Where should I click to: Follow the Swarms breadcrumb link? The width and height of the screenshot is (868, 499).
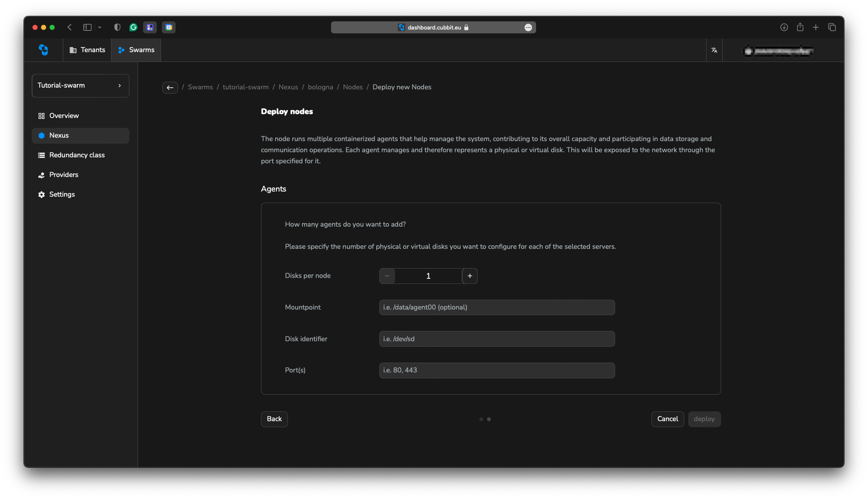point(200,87)
